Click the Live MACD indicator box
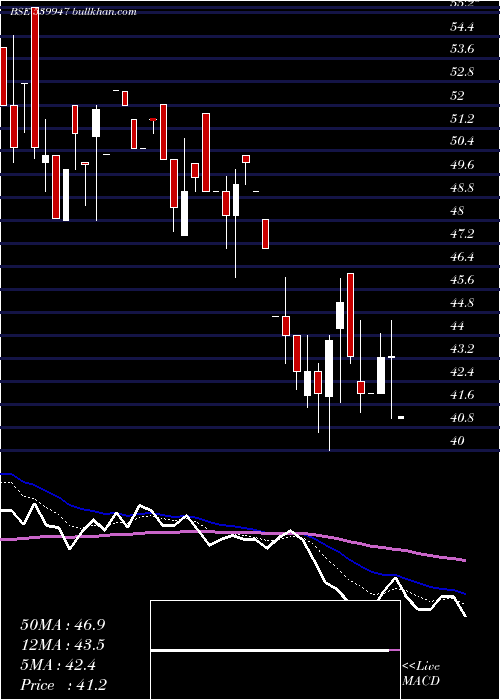This screenshot has height=700, width=500. (275, 650)
